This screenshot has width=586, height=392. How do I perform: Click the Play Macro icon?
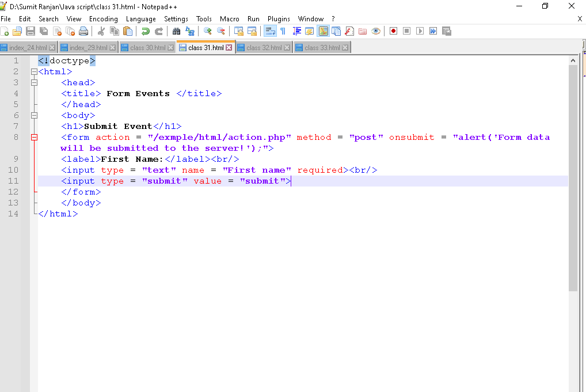[x=420, y=31]
